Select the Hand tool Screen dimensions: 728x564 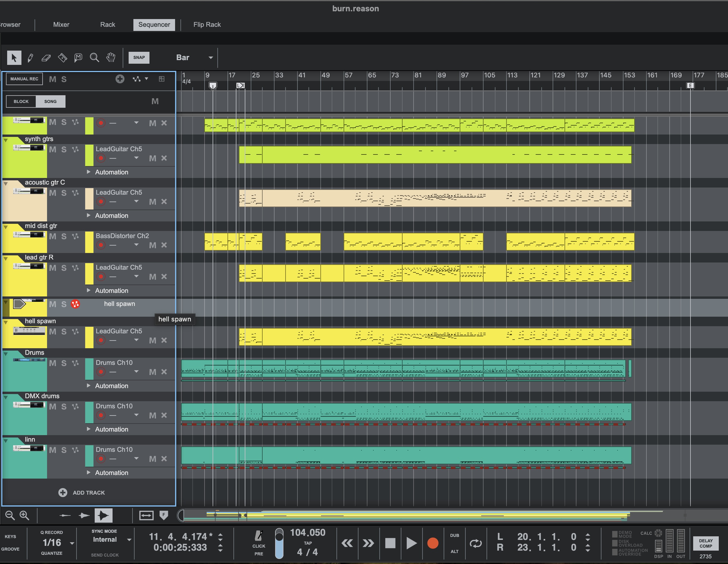pos(111,58)
